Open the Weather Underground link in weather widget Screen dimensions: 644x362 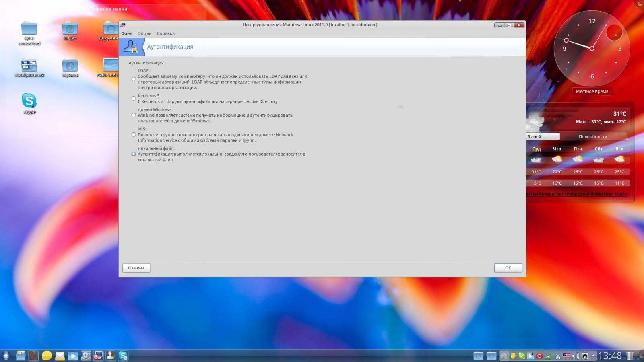(576, 194)
